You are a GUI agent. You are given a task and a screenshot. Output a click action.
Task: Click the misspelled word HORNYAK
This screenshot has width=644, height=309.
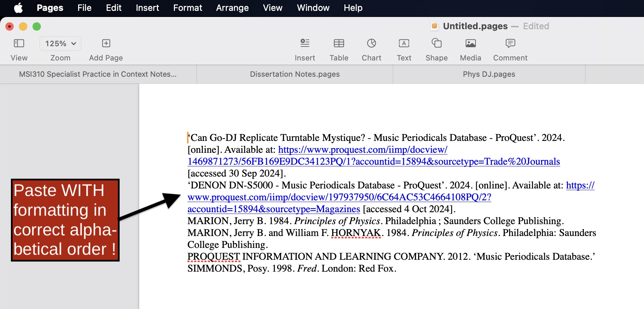(356, 233)
